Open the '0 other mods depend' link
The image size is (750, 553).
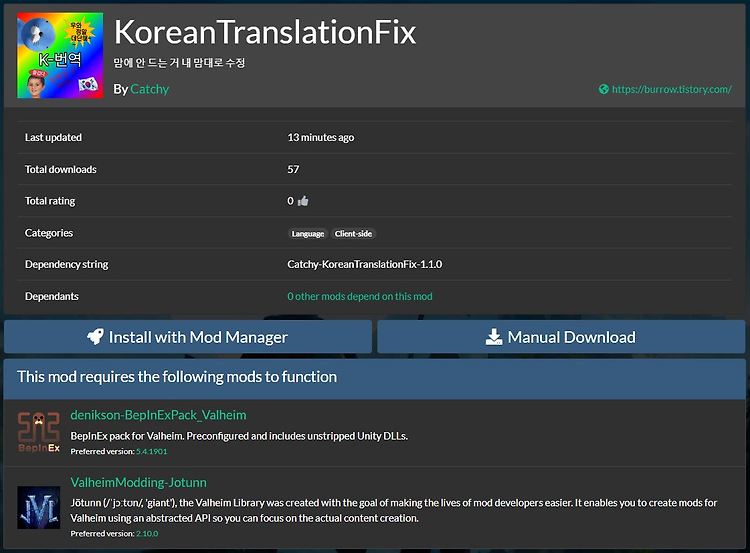tap(360, 297)
